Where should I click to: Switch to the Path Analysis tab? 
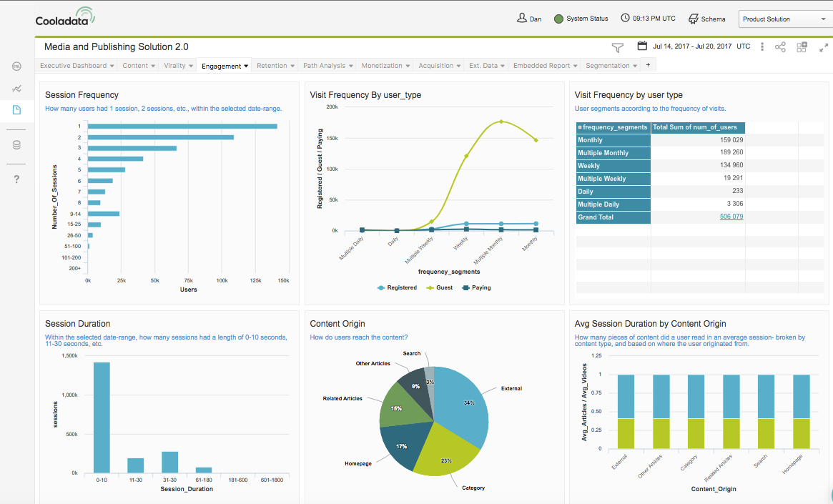click(324, 65)
